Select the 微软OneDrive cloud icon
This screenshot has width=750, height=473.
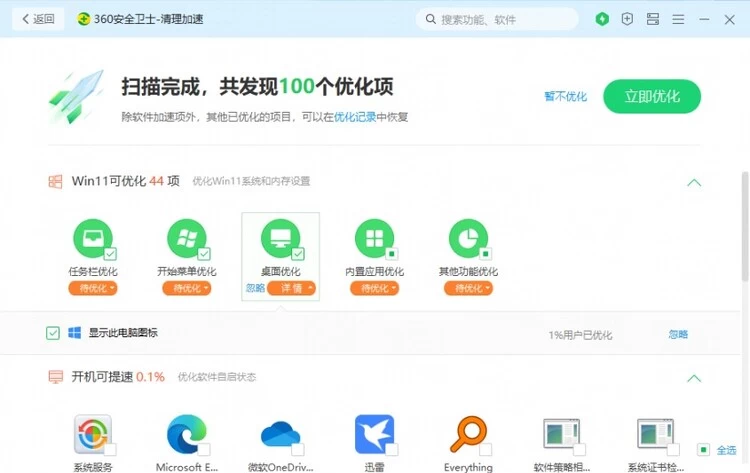tap(280, 435)
